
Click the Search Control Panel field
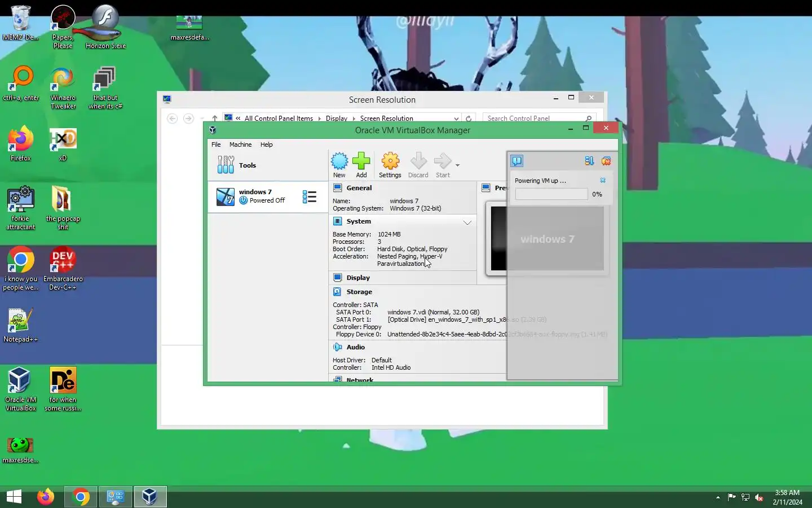click(x=539, y=119)
